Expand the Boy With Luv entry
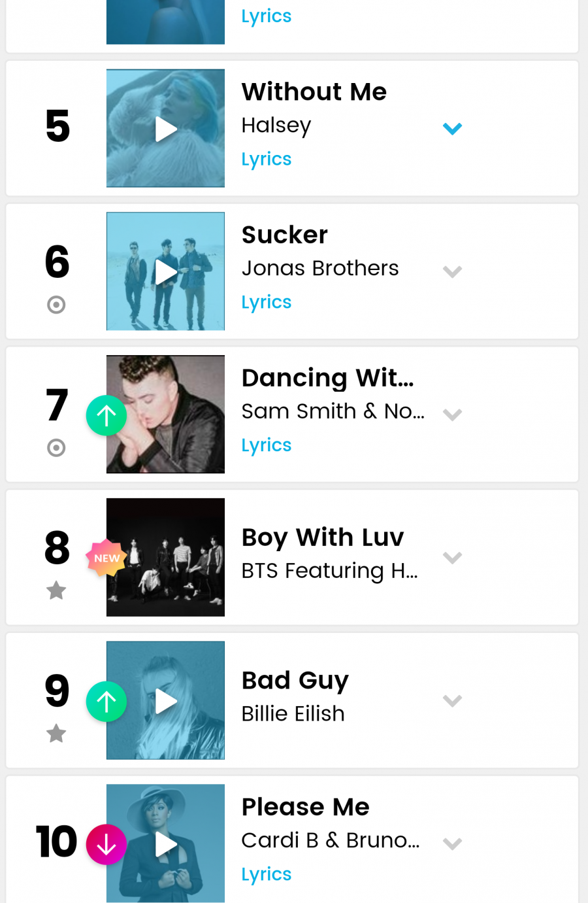 pyautogui.click(x=452, y=558)
